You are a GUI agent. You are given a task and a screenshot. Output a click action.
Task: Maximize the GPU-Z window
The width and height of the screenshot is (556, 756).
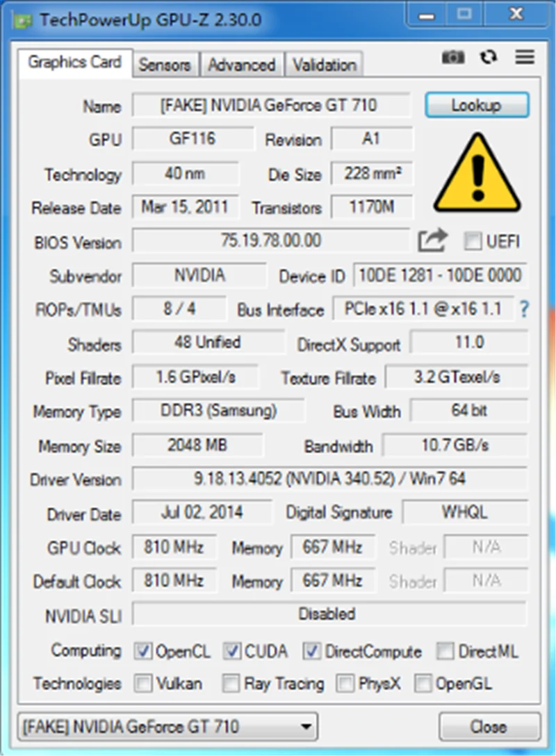[464, 15]
